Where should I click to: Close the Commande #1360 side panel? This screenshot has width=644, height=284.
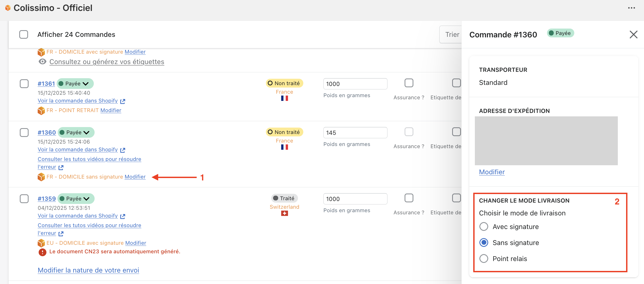633,34
